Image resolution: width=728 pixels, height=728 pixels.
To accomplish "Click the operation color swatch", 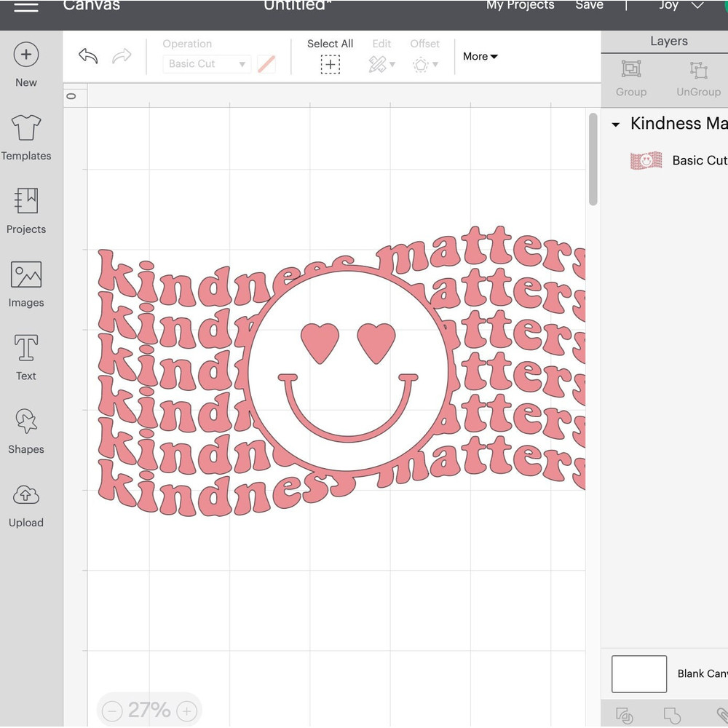I will [266, 64].
